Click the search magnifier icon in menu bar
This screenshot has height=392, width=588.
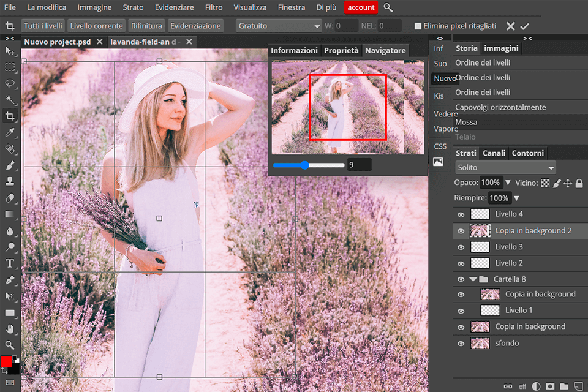point(388,7)
